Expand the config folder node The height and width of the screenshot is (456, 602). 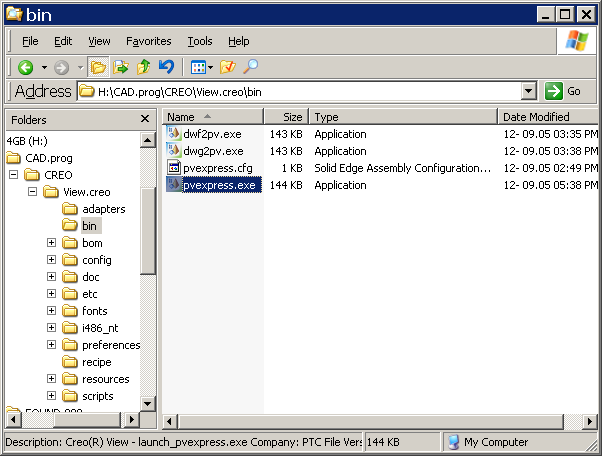coord(51,259)
